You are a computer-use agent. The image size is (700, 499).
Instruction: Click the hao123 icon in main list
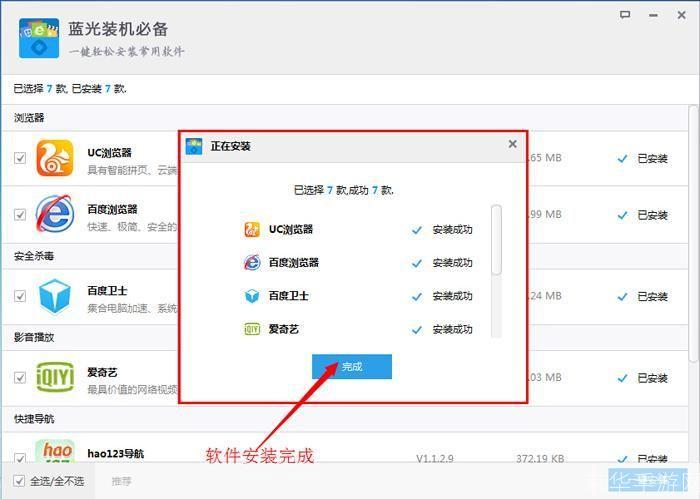click(55, 451)
